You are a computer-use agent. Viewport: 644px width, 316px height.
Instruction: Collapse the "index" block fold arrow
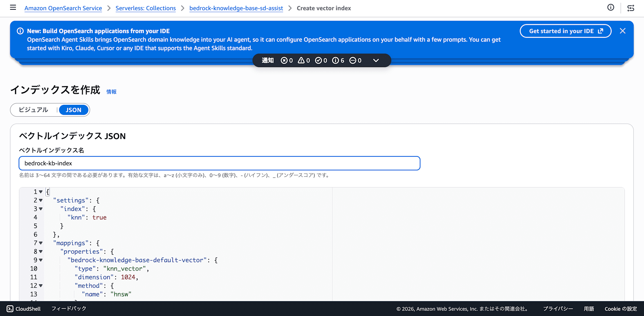(x=41, y=209)
